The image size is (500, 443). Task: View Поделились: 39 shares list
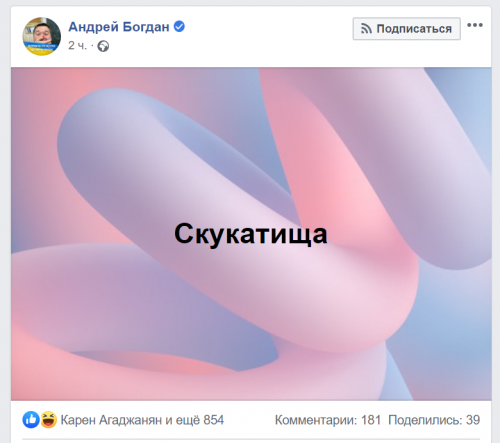point(434,420)
